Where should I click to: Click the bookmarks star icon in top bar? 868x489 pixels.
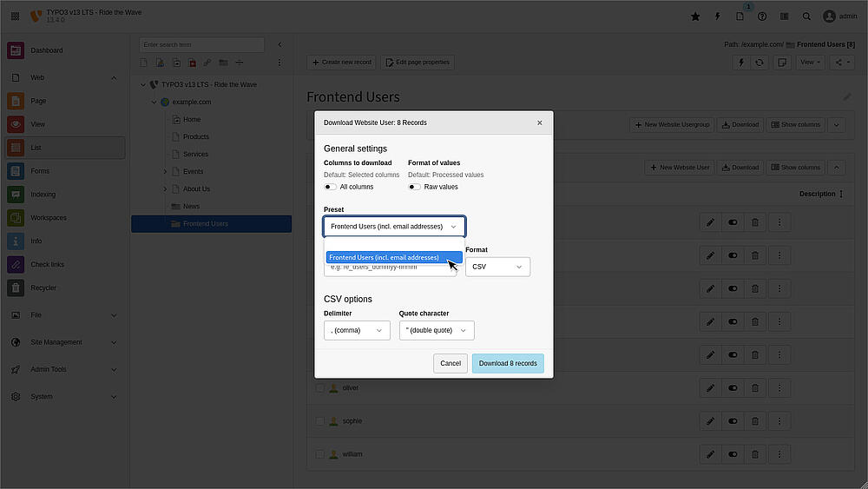click(x=695, y=16)
